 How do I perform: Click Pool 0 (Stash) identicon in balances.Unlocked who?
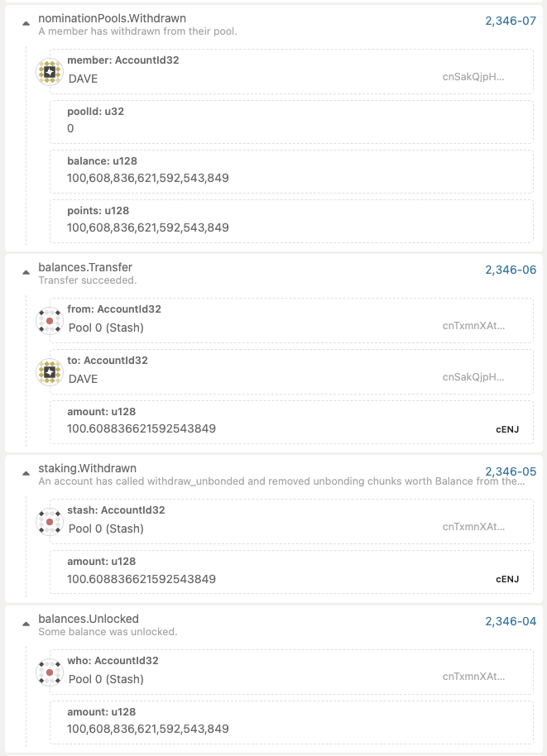(50, 672)
